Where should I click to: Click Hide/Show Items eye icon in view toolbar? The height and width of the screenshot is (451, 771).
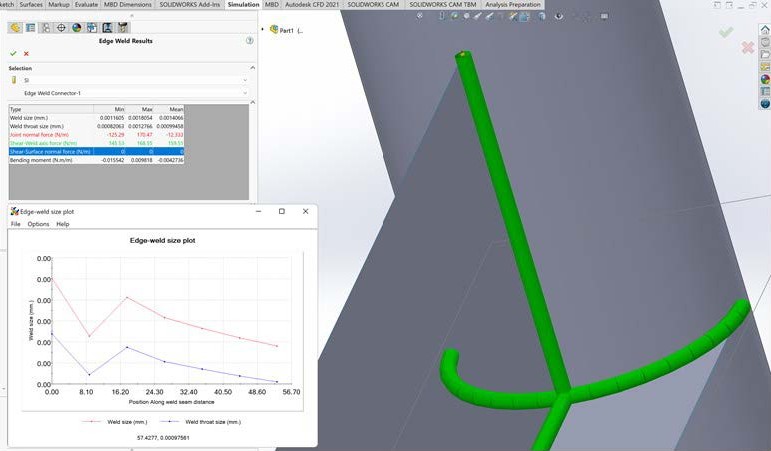559,16
